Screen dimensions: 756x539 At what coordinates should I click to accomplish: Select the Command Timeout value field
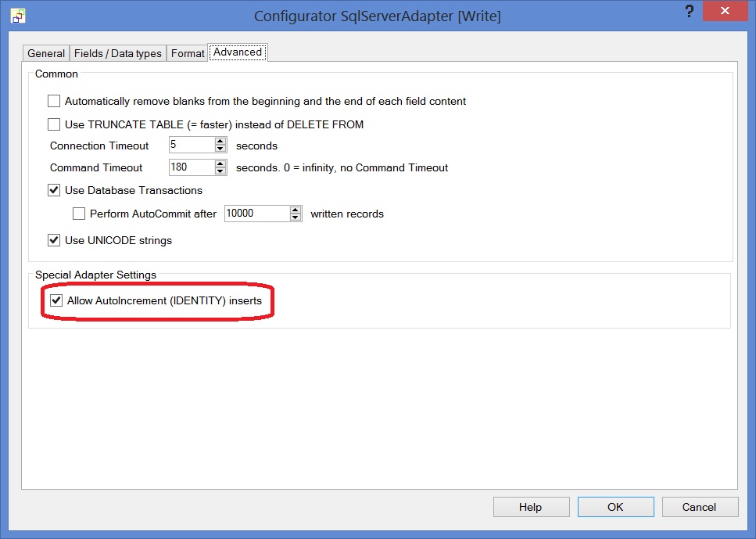pos(188,167)
